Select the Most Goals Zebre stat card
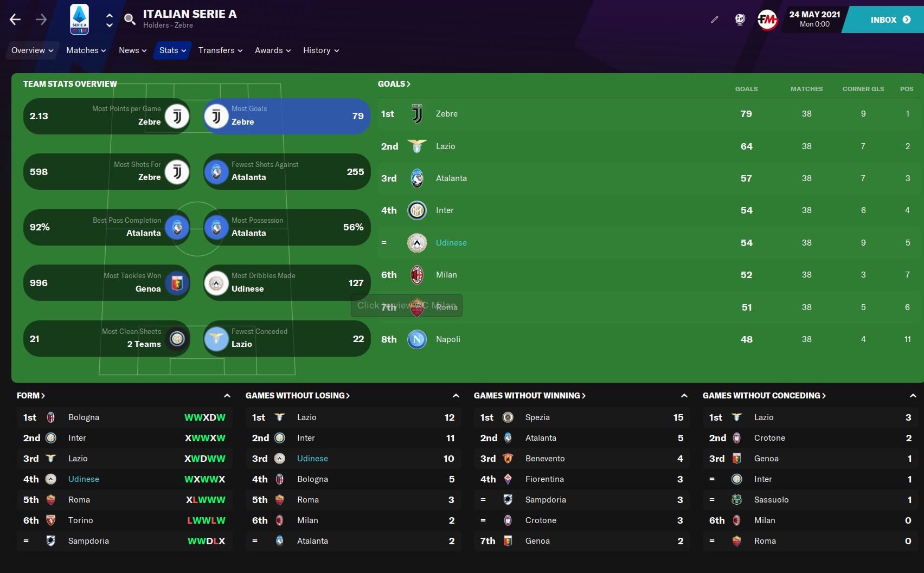This screenshot has width=924, height=573. click(287, 116)
